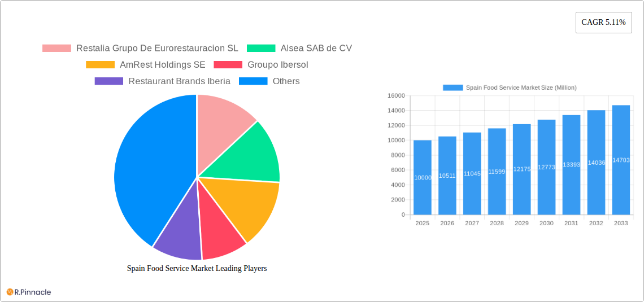Click the 2030 x-axis year label
644x302 pixels.
coord(547,223)
